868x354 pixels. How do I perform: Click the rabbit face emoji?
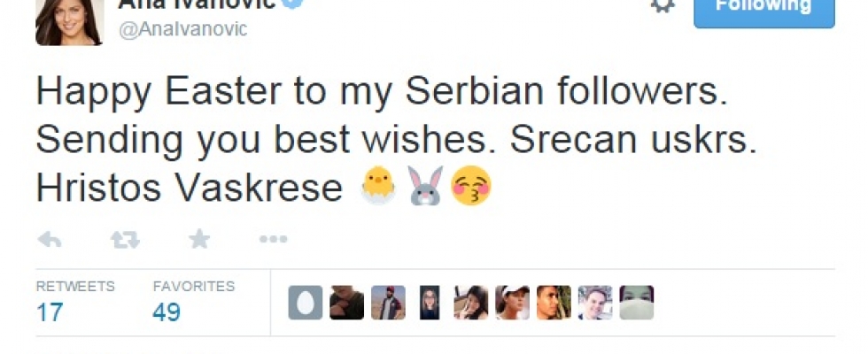coord(424,187)
